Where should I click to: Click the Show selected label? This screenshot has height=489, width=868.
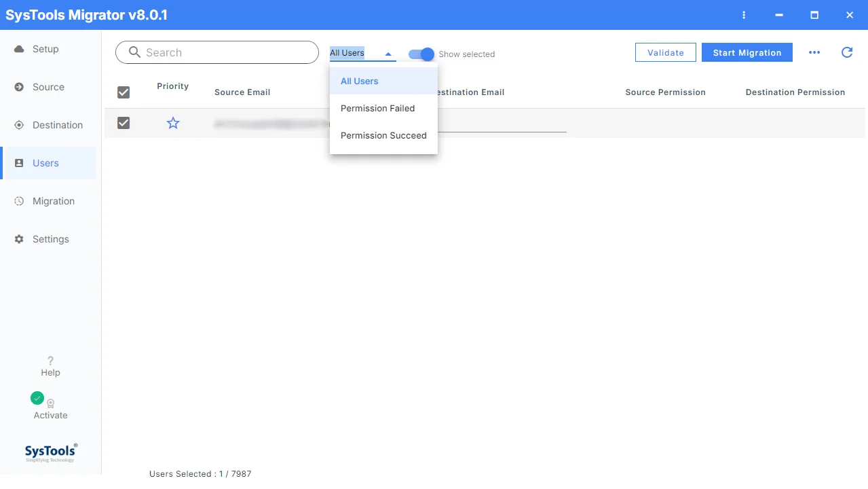pos(467,54)
